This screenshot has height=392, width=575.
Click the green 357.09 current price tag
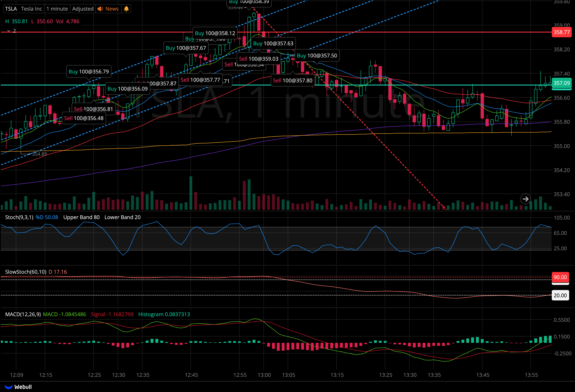561,83
